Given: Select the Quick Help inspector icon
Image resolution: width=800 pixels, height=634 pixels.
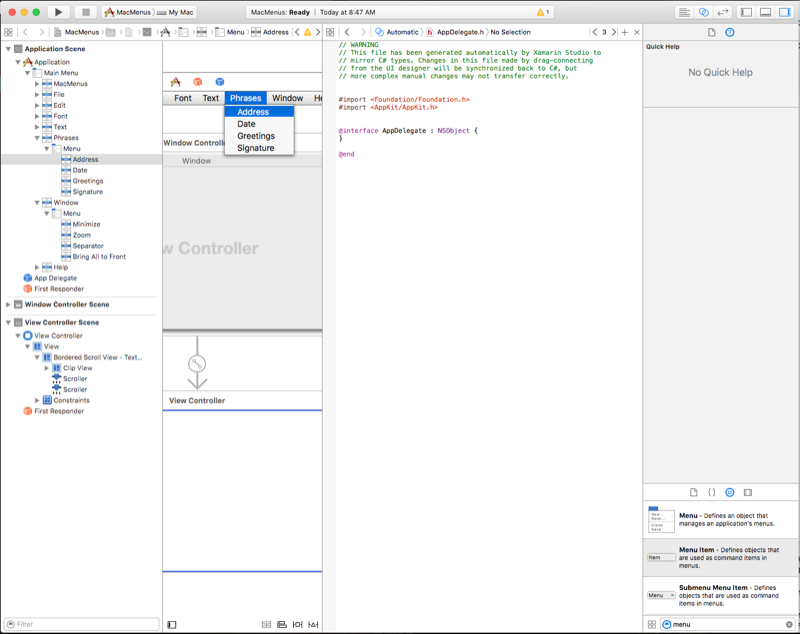Looking at the screenshot, I should pyautogui.click(x=729, y=32).
